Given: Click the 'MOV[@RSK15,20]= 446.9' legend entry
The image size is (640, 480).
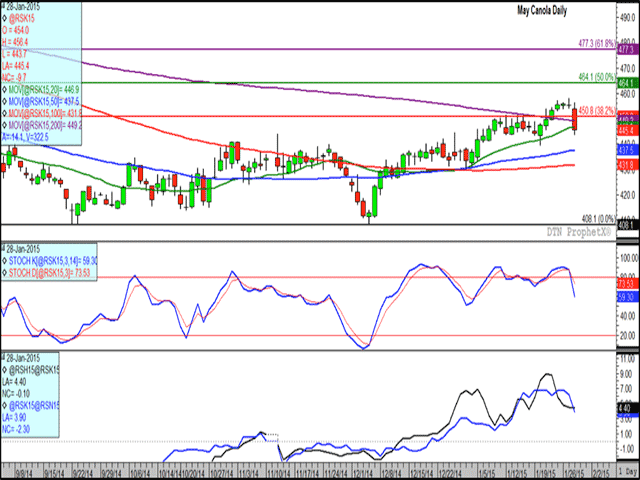Looking at the screenshot, I should point(44,89).
